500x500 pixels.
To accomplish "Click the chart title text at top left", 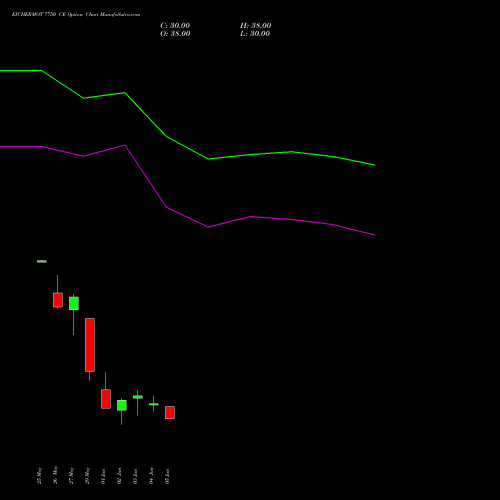I will pos(76,15).
